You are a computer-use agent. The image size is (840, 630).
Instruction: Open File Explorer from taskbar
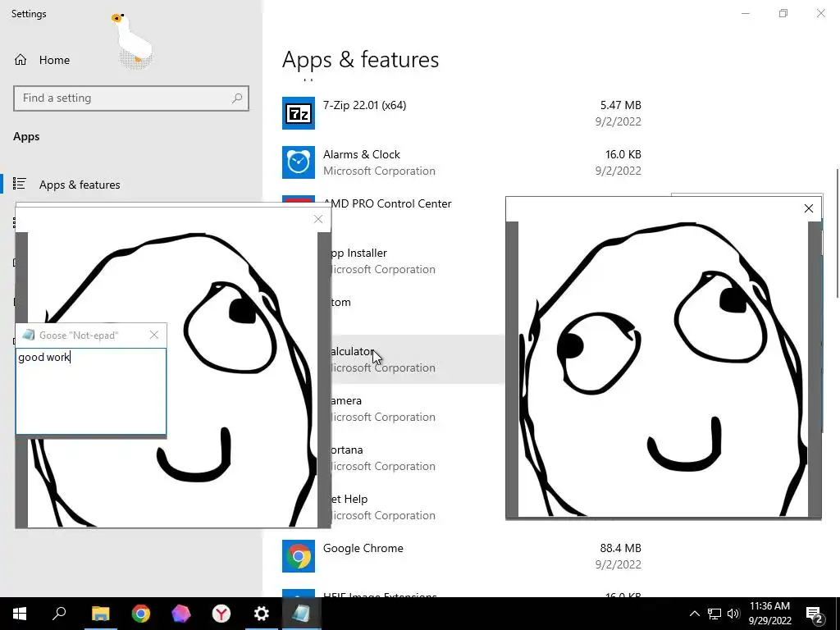[100, 614]
